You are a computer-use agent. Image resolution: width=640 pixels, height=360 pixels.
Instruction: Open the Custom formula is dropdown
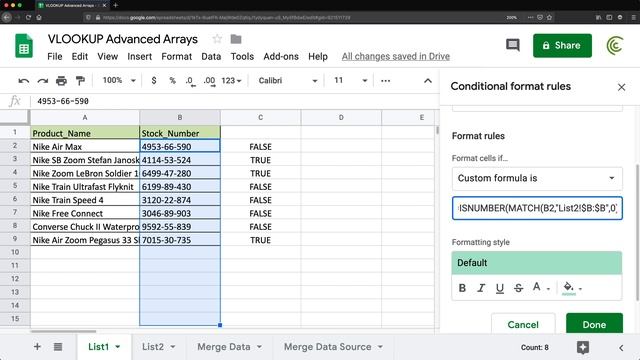pyautogui.click(x=537, y=178)
